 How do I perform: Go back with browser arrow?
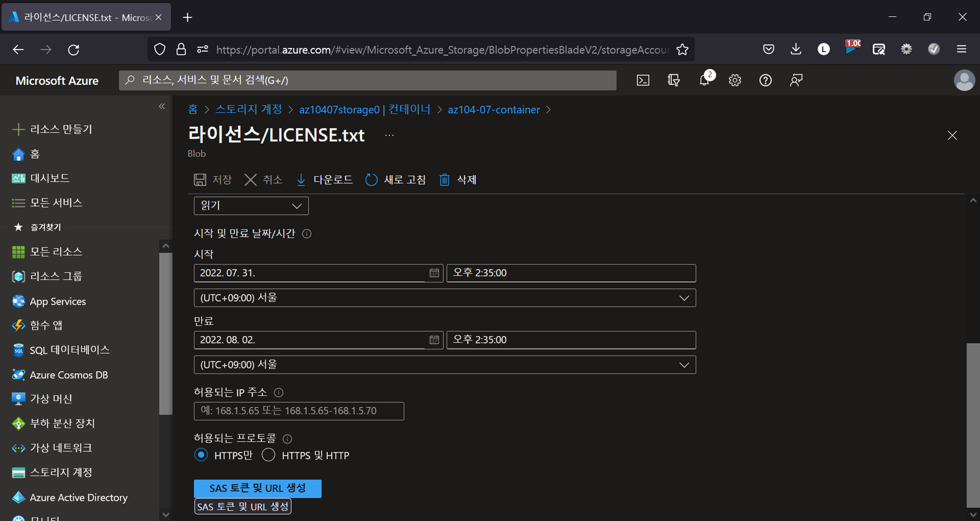18,50
